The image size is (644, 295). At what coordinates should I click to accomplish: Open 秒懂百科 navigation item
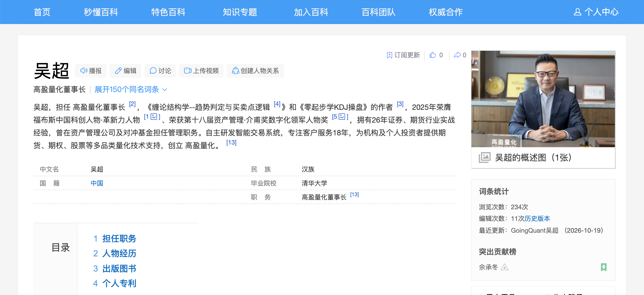101,12
